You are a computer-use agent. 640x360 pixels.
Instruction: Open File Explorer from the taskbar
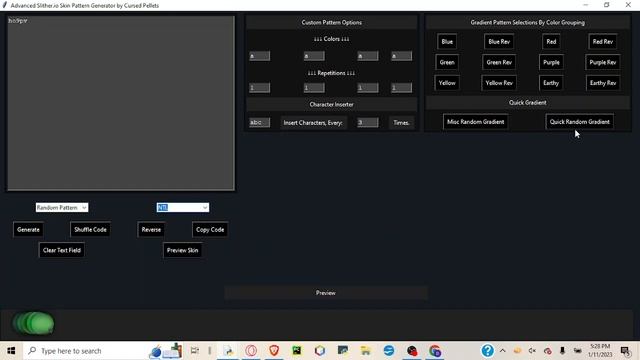[365, 351]
